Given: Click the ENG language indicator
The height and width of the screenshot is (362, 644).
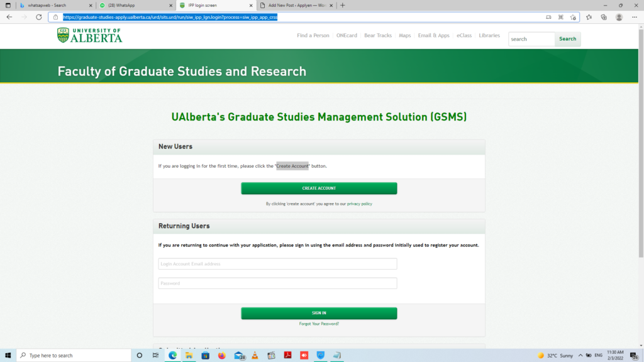Looking at the screenshot, I should coord(599,356).
